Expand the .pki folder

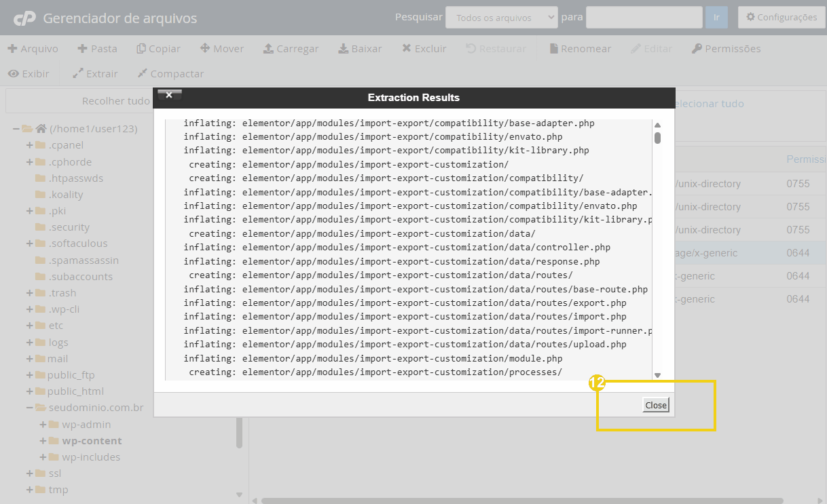(30, 211)
